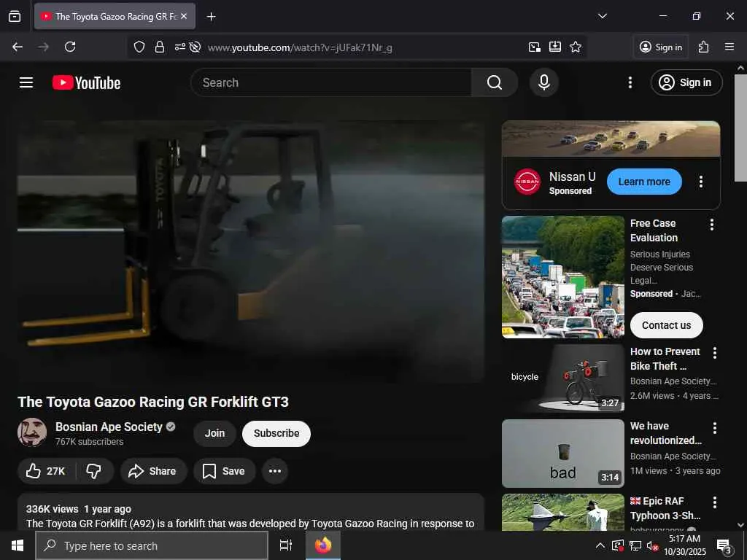Open the network tray icon
Viewport: 747px width, 560px height.
pyautogui.click(x=635, y=546)
